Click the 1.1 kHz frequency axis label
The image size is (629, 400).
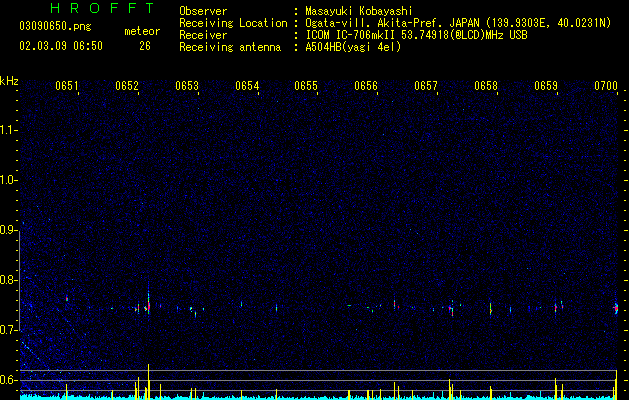[8, 130]
